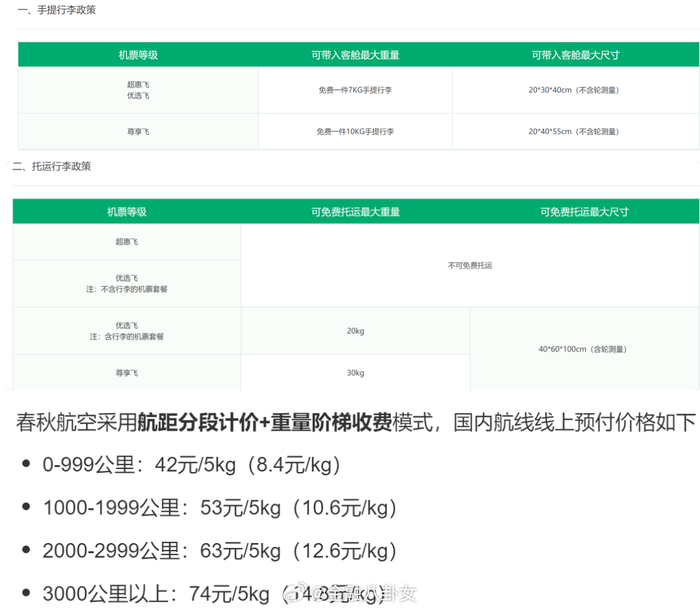This screenshot has height=609, width=700.
Task: Click the '可带入客舱最大重量' column header
Action: pos(355,55)
